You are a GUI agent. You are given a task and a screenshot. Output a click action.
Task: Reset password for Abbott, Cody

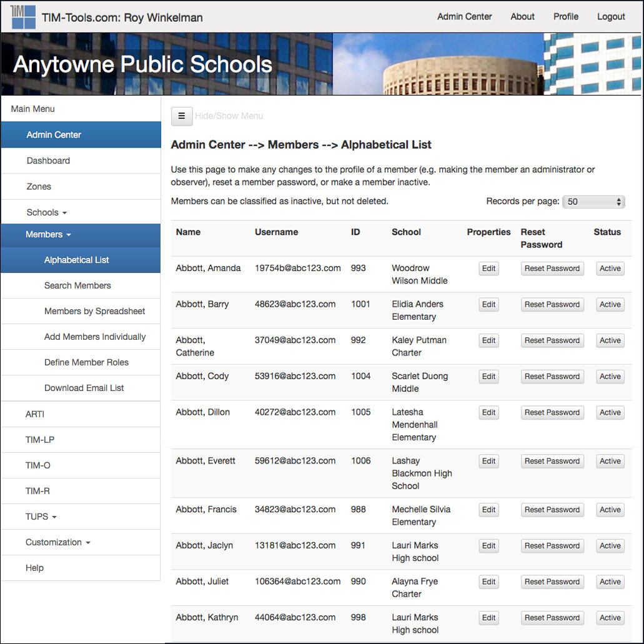click(x=552, y=377)
